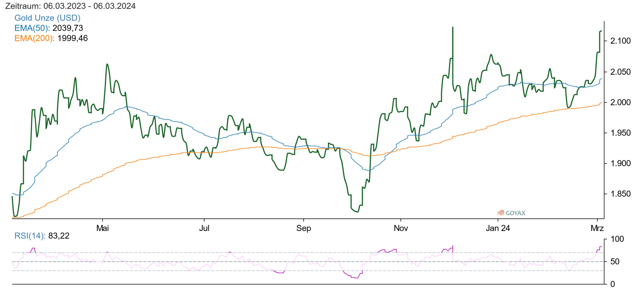Screen dimensions: 644x302
Task: Click the EMA(200) legend label
Action: tap(34, 38)
